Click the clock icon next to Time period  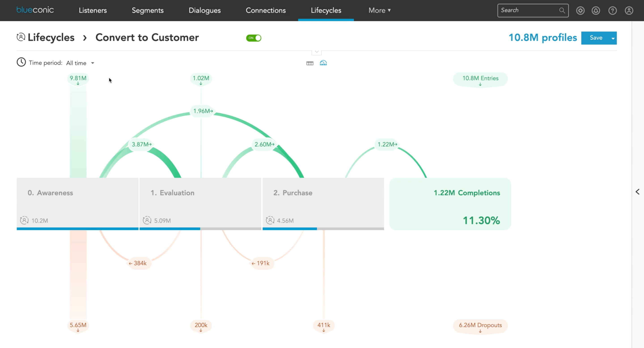click(x=21, y=62)
